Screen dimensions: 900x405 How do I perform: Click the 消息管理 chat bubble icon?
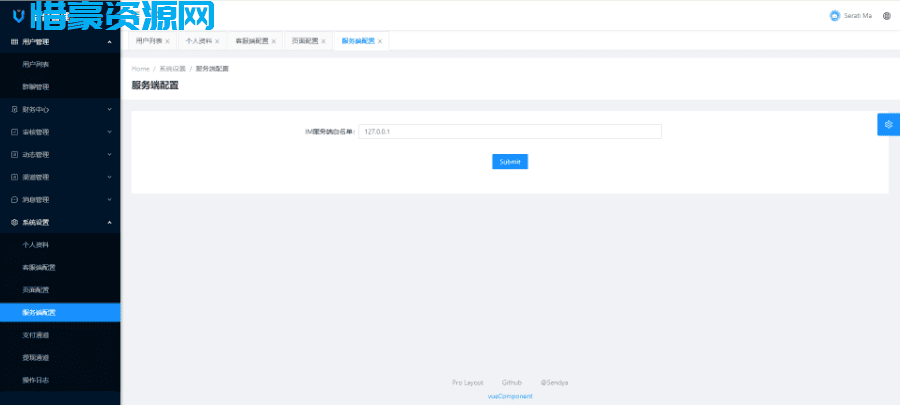tap(15, 200)
